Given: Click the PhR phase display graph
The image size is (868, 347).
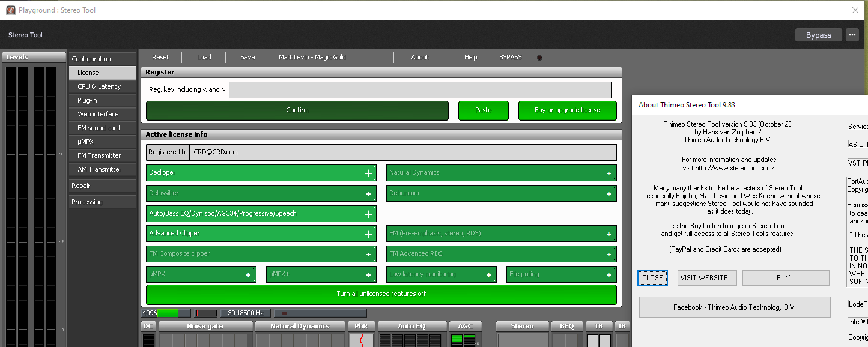Looking at the screenshot, I should coord(362,340).
